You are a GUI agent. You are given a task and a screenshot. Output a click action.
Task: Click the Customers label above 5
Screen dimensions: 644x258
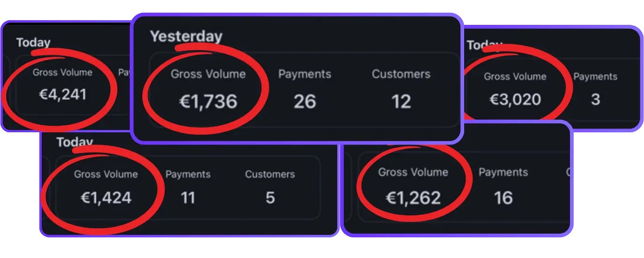point(270,174)
